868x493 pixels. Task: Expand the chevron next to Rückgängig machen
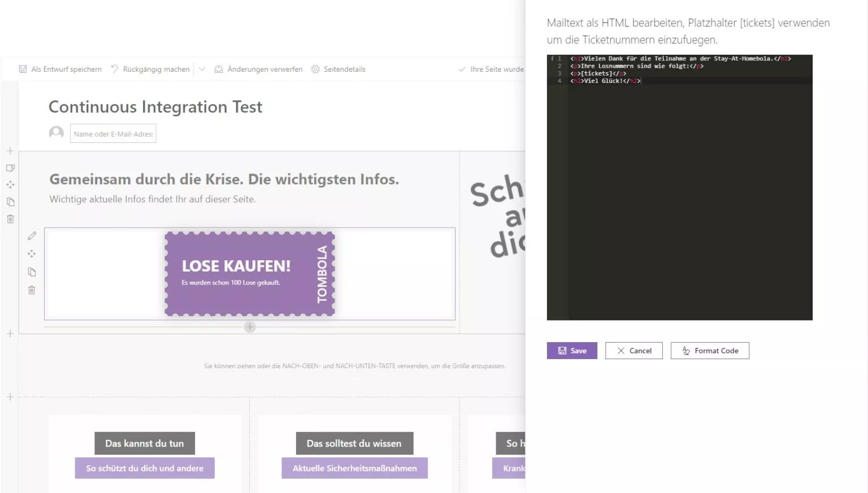tap(202, 68)
